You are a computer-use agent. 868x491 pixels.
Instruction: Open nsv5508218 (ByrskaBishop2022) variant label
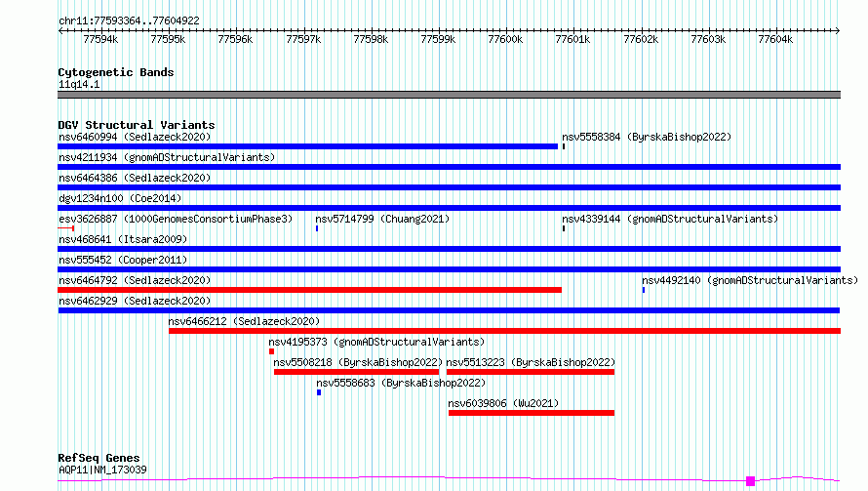(x=358, y=362)
